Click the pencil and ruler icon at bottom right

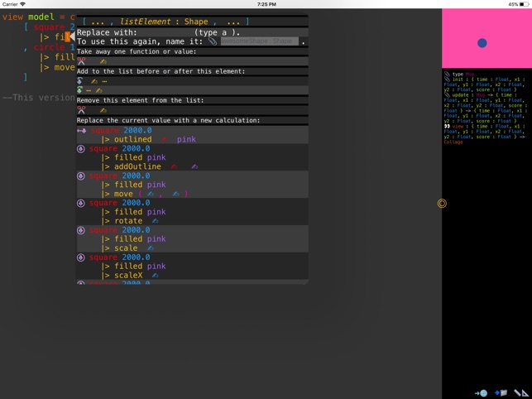(521, 393)
